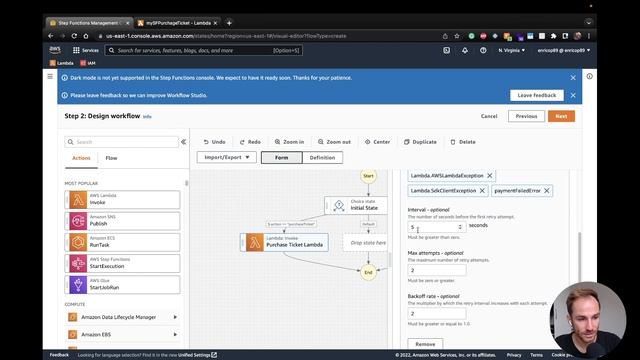Click the Amazon Data Lifecycle Manager icon

pos(73,317)
